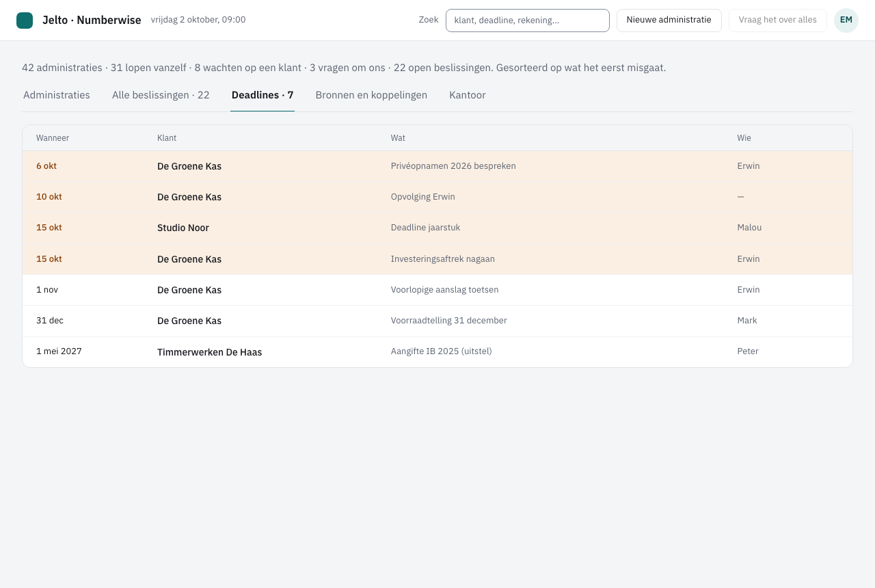Image resolution: width=875 pixels, height=588 pixels.
Task: Click Aangifte IB 2025 (uitstel)
Action: pyautogui.click(x=442, y=351)
